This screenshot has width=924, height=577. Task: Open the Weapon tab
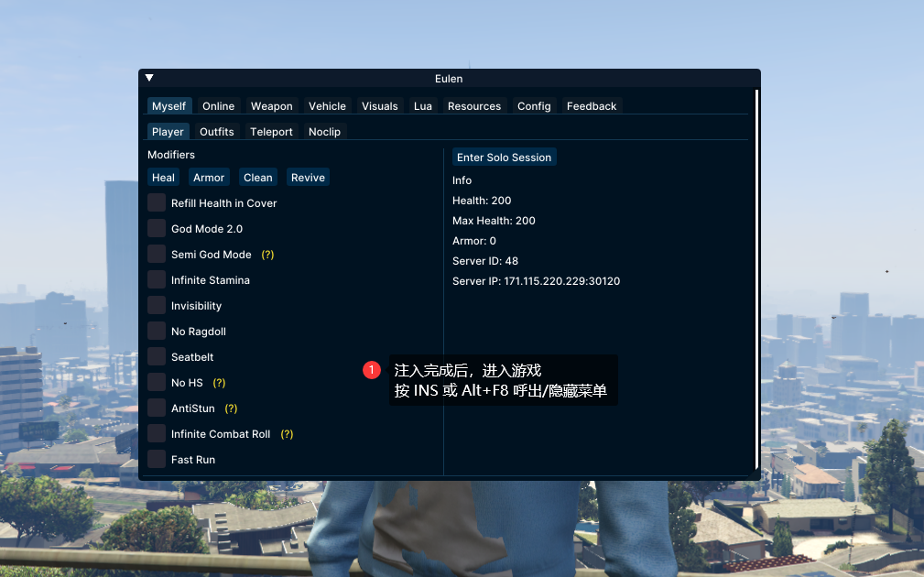[272, 106]
